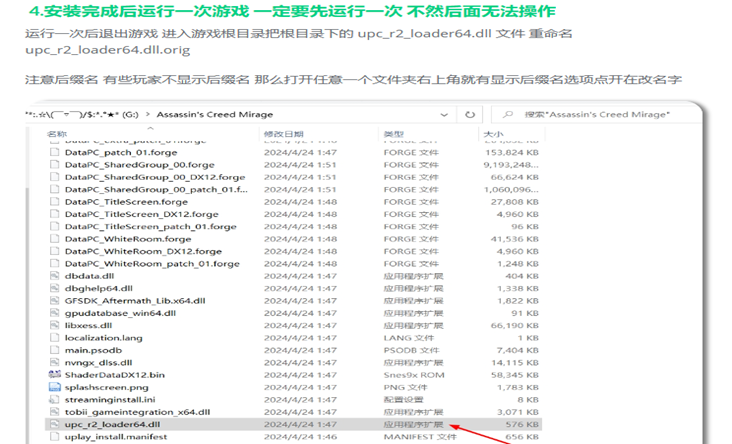Select file name DataPC_WhiteRoom_patch_01.forge
The height and width of the screenshot is (444, 732).
point(152,264)
